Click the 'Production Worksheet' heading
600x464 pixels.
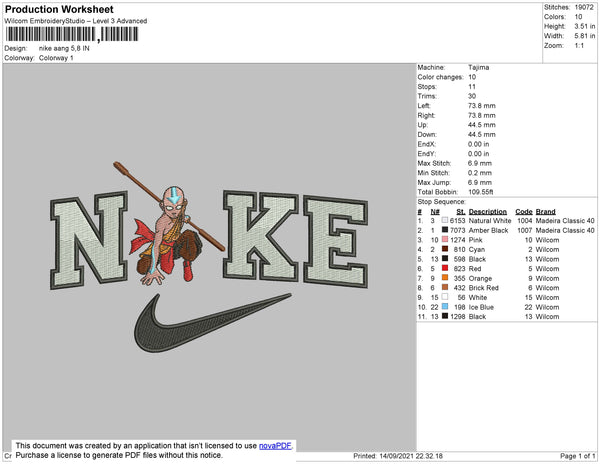(x=59, y=10)
